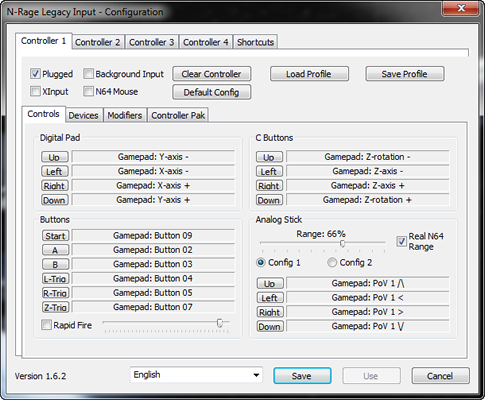
Task: Click the 'Gamepad: Z-axis +' field
Action: pos(368,185)
